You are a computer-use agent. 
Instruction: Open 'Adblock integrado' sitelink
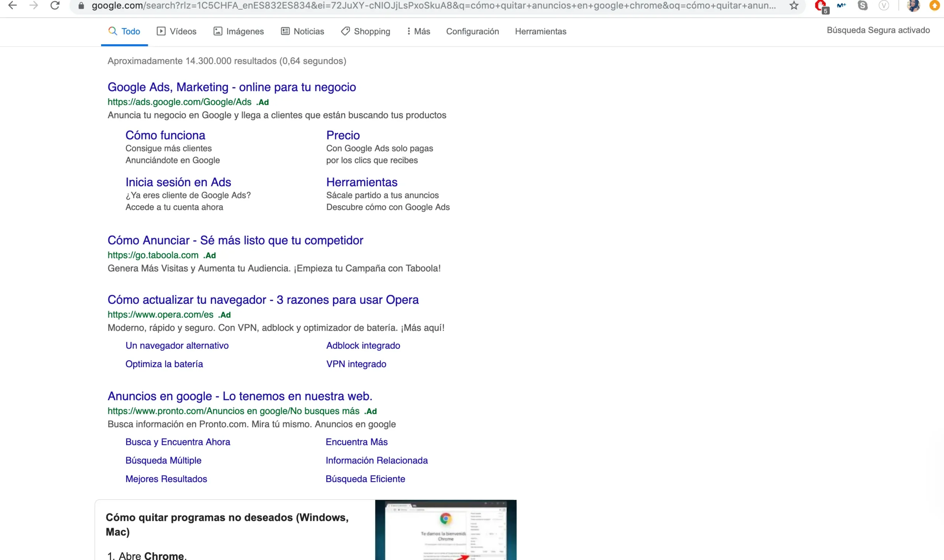point(363,345)
